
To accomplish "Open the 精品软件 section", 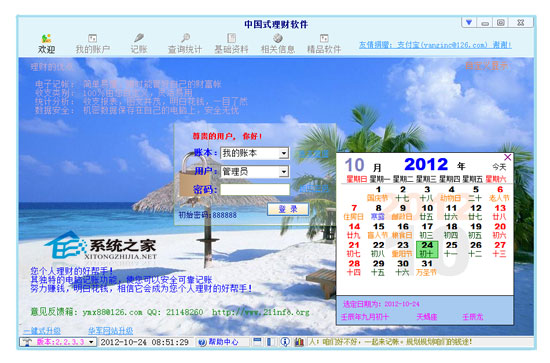I will [x=324, y=44].
